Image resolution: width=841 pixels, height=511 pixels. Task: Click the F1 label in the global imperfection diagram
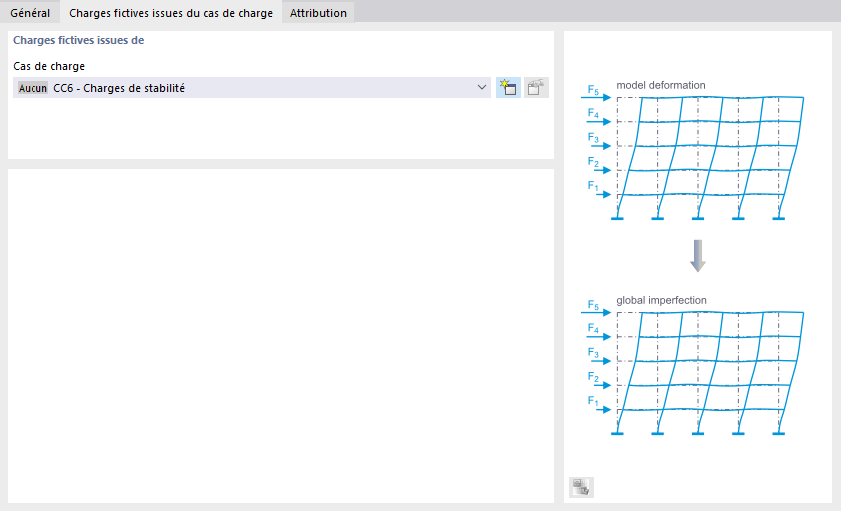pyautogui.click(x=593, y=401)
